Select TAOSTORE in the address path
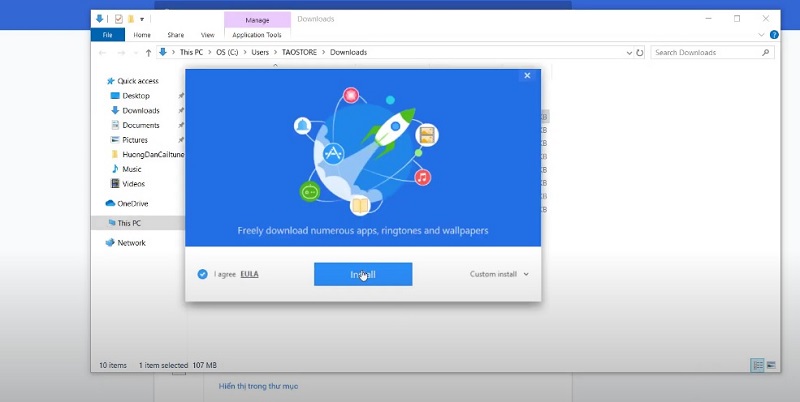This screenshot has width=800, height=402. tap(299, 52)
